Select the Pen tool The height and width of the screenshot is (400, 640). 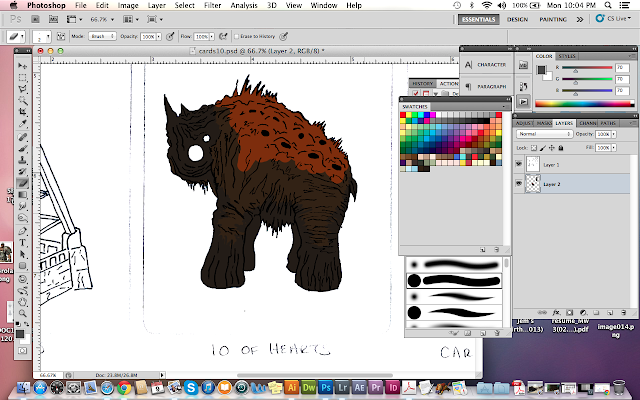point(22,231)
